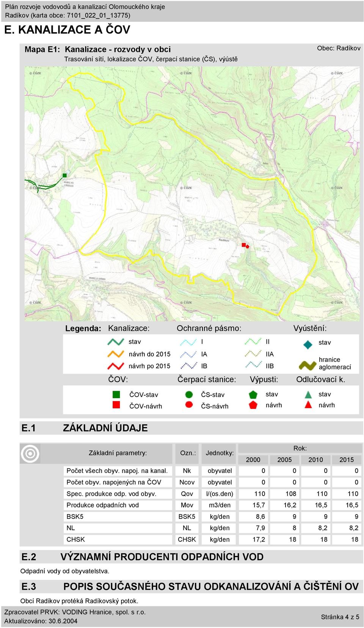Click the olive hranice aglomerací line icon
Viewport: 364px width, 628px height.
point(308,366)
